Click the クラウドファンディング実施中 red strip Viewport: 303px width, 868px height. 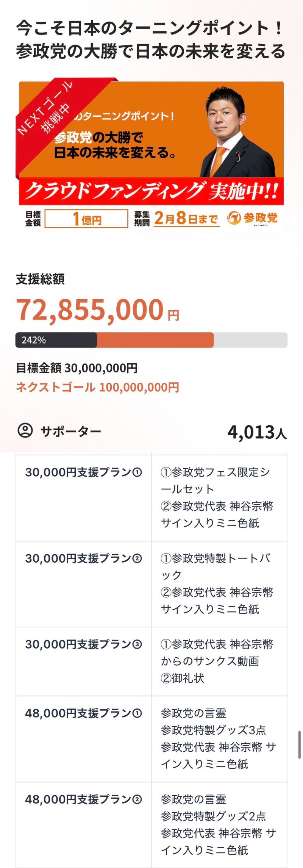pos(151,191)
